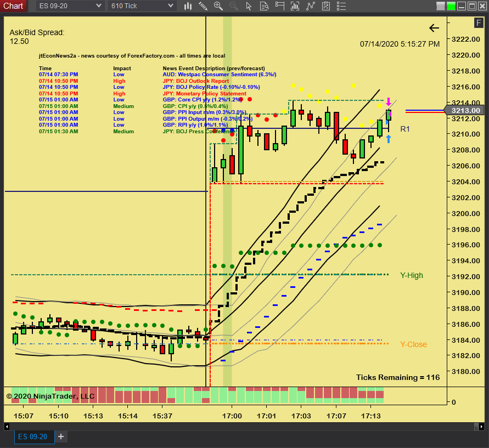Viewport: 489px width, 448px height.
Task: Click the Ticks Remaining = 116 text
Action: coord(398,377)
